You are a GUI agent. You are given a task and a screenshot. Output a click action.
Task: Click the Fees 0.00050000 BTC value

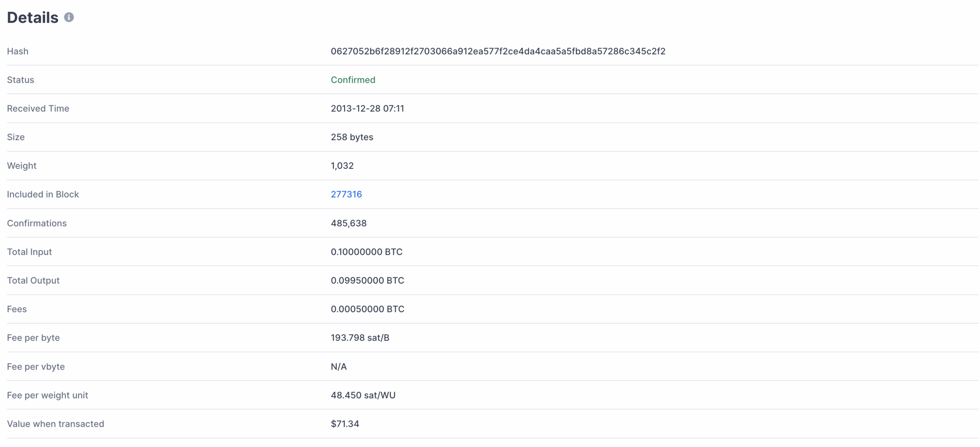367,309
